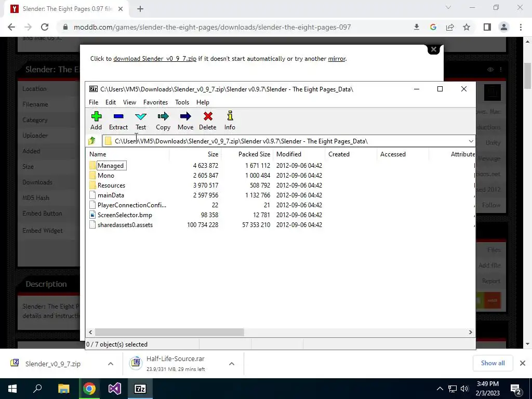Open Chrome downloads icon in toolbar
This screenshot has height=399, width=532.
(416, 27)
